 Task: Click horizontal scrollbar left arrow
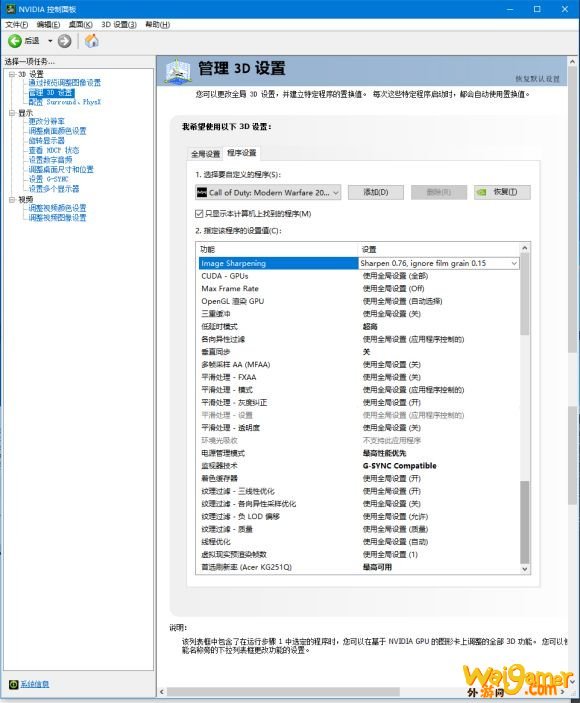coord(162,692)
